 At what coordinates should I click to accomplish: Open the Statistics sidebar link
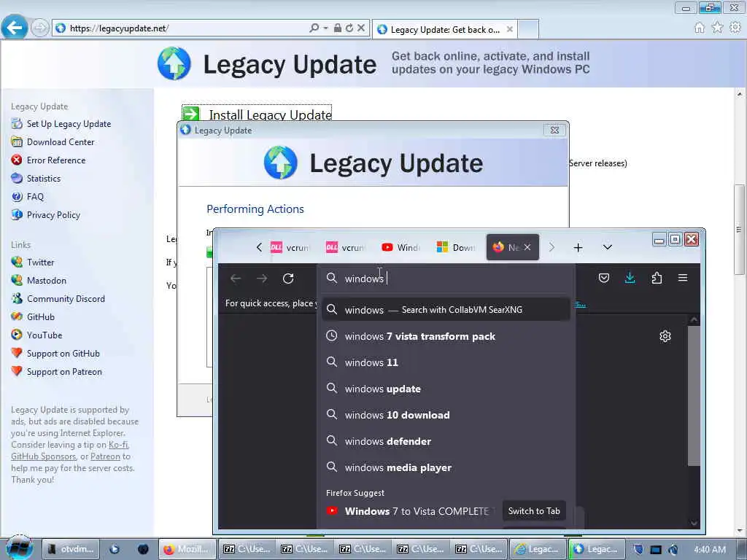[43, 179]
